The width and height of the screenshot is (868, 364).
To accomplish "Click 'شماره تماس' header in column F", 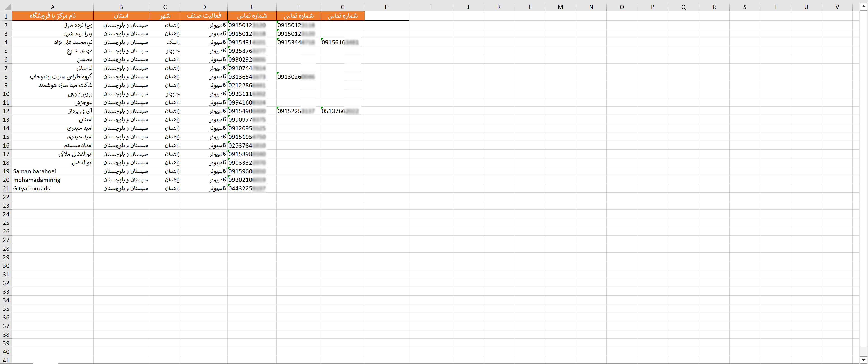I will point(299,16).
